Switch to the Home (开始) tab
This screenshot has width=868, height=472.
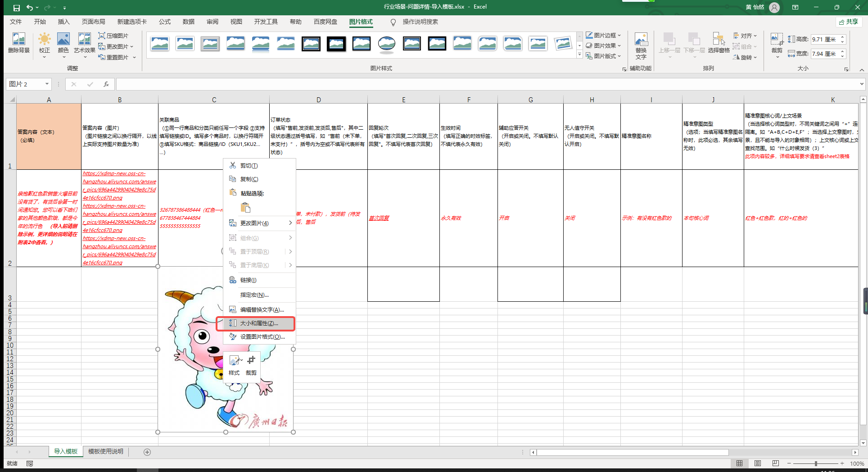[x=40, y=22]
